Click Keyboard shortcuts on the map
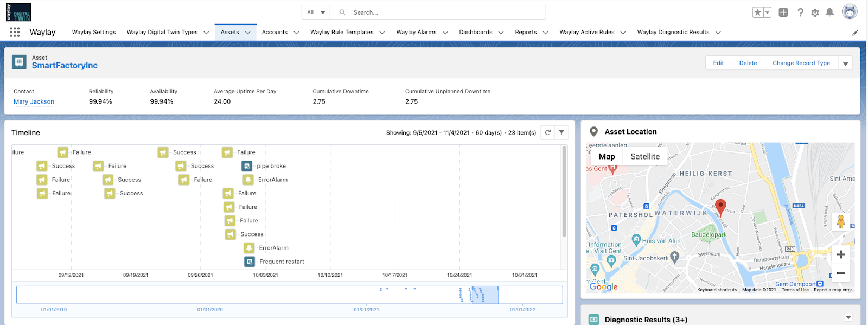The width and height of the screenshot is (868, 325). click(x=717, y=290)
